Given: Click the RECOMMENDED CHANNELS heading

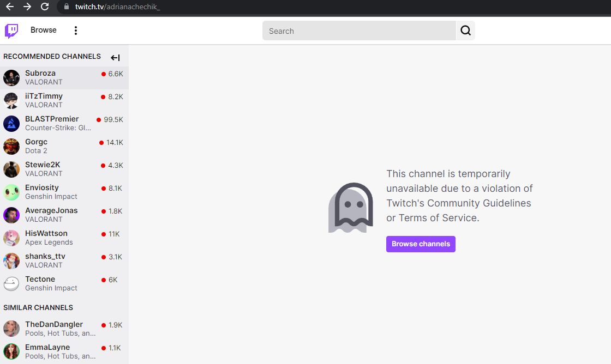Looking at the screenshot, I should point(52,57).
